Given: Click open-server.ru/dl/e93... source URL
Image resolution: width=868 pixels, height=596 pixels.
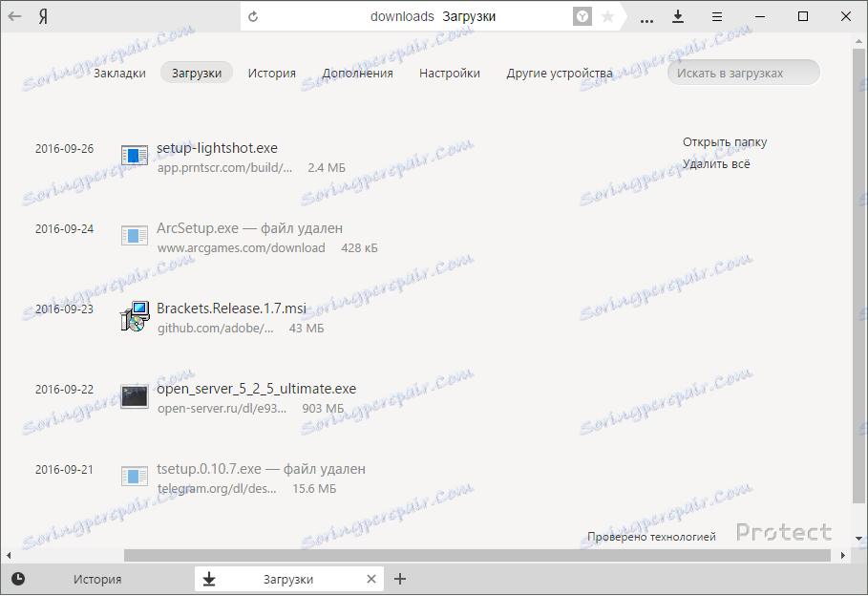Looking at the screenshot, I should click(x=222, y=409).
